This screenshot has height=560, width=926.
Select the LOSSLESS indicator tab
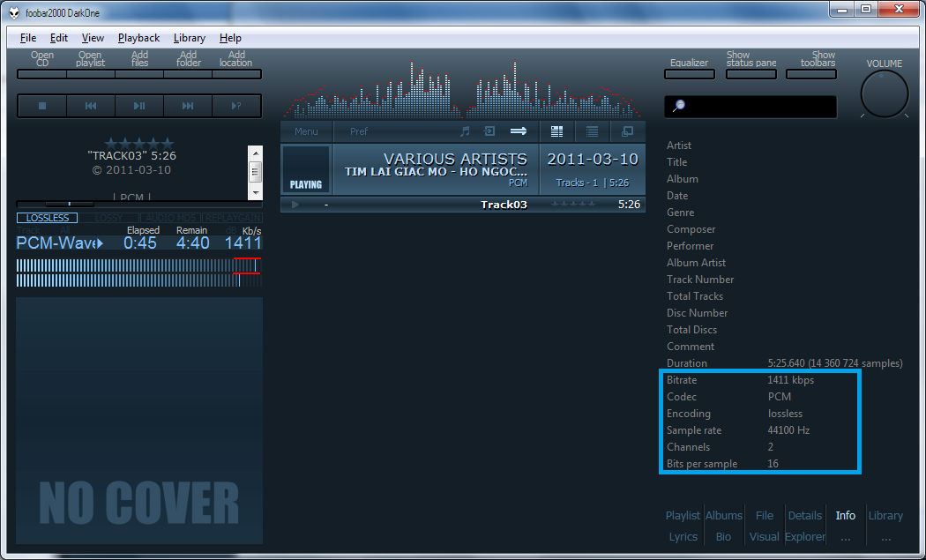48,218
